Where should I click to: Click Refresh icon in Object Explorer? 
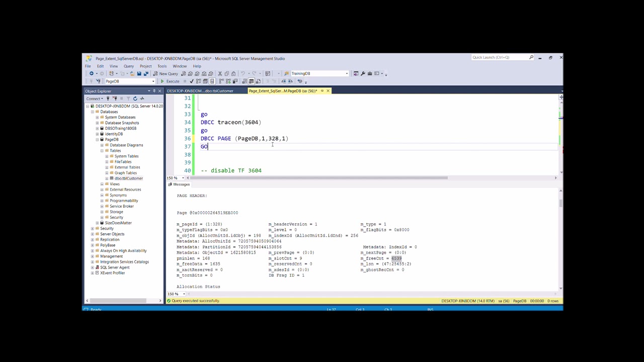(135, 99)
